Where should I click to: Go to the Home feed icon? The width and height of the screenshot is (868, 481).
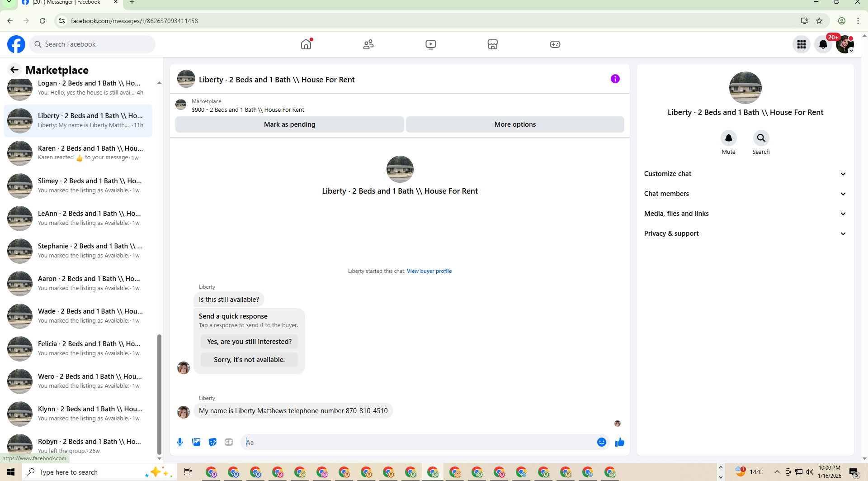click(306, 44)
